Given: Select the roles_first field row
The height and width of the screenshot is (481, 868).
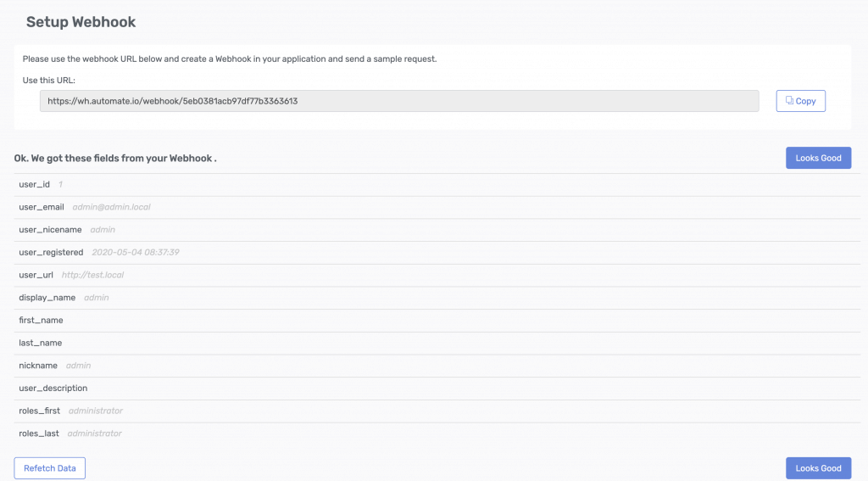Looking at the screenshot, I should (437, 411).
